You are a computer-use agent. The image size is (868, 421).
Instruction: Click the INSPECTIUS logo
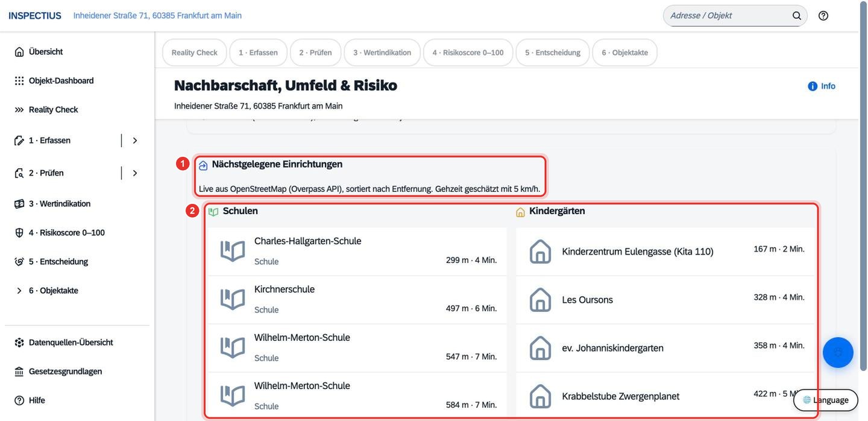(35, 16)
